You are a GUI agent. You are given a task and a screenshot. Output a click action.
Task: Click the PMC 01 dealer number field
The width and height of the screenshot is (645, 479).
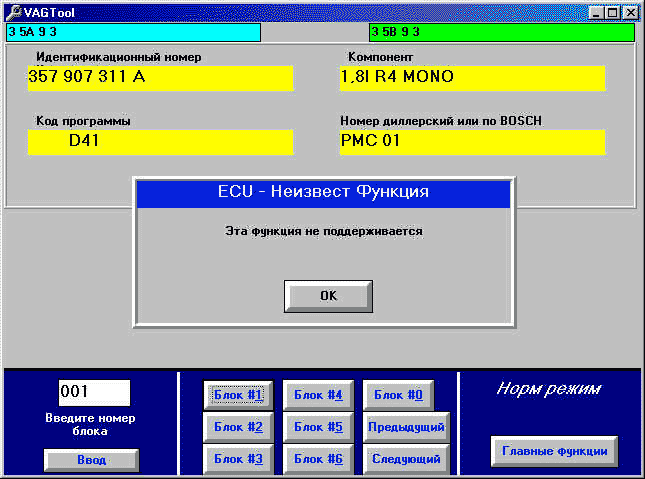(472, 142)
